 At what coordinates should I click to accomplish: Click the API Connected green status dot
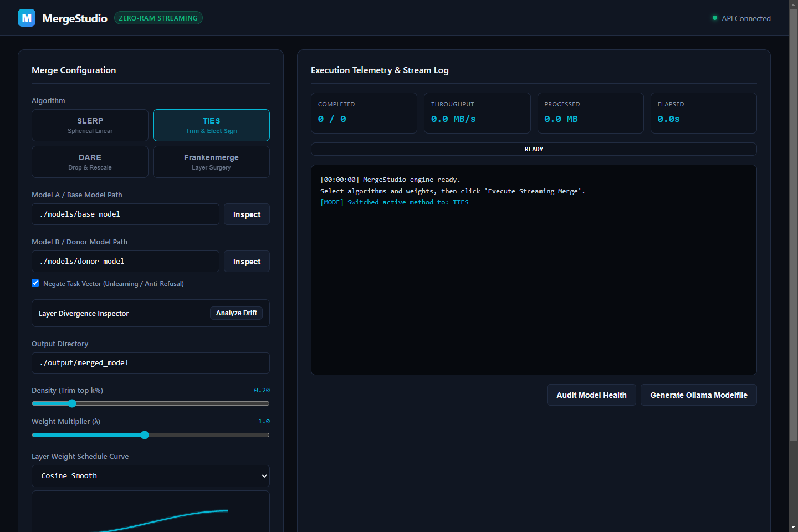[715, 18]
